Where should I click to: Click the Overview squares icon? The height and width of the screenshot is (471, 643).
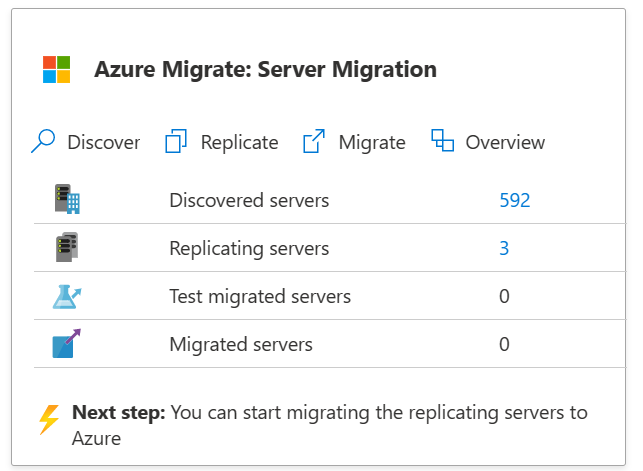(442, 141)
